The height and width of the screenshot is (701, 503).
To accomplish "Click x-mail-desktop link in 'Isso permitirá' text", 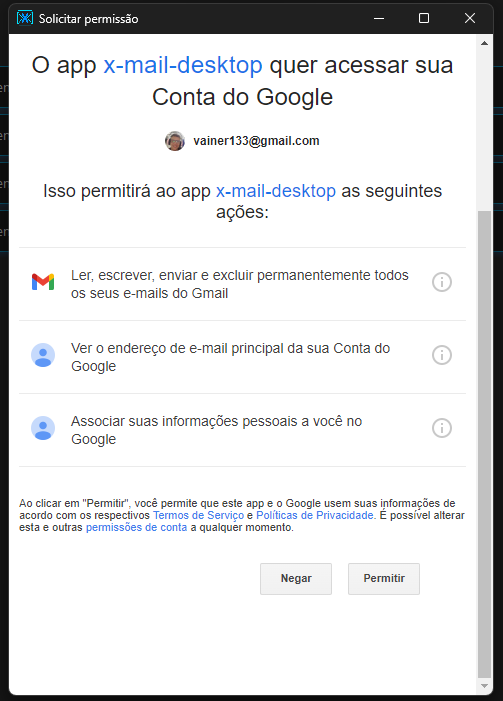I will [276, 191].
